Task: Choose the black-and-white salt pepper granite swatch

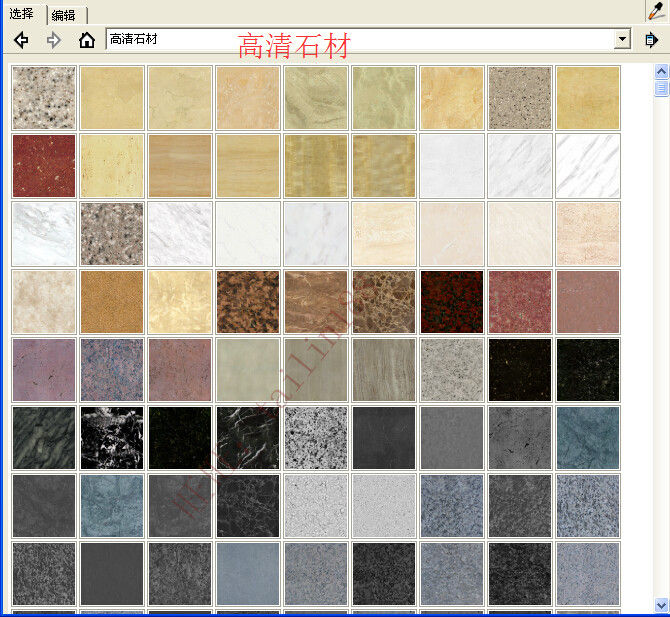Action: point(316,438)
